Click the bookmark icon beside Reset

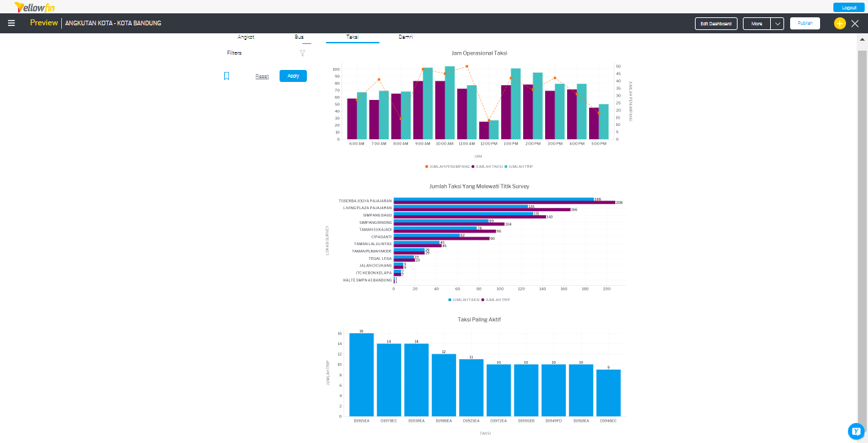pyautogui.click(x=226, y=76)
